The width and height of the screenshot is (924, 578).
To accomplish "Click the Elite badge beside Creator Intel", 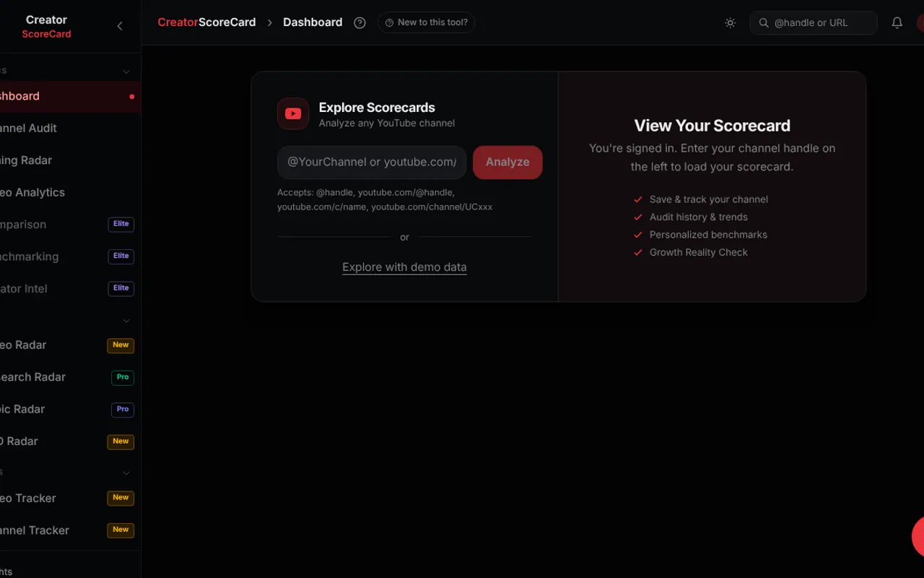I will point(121,288).
